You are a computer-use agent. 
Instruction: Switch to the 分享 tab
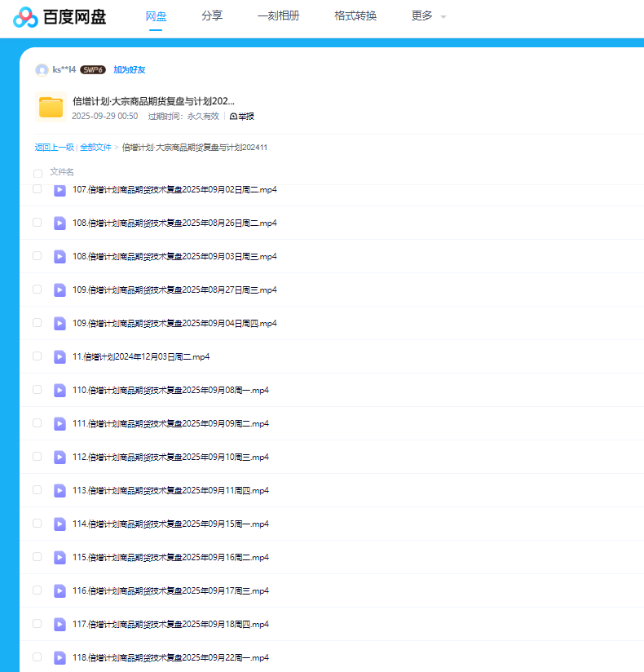pos(212,15)
